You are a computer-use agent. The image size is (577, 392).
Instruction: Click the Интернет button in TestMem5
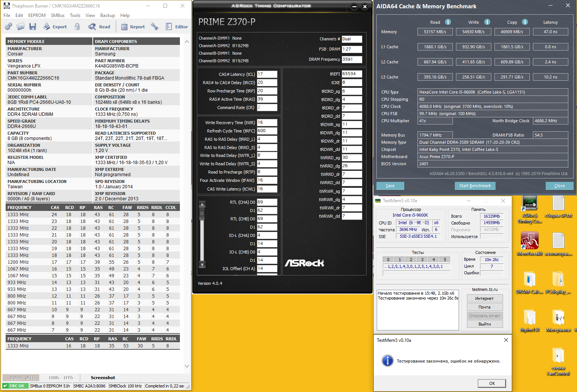(485, 298)
